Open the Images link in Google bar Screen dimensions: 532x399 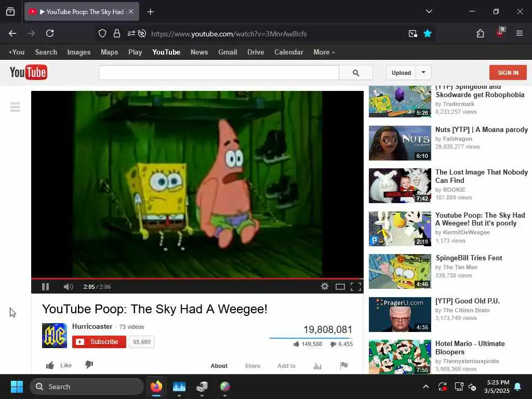tap(79, 52)
